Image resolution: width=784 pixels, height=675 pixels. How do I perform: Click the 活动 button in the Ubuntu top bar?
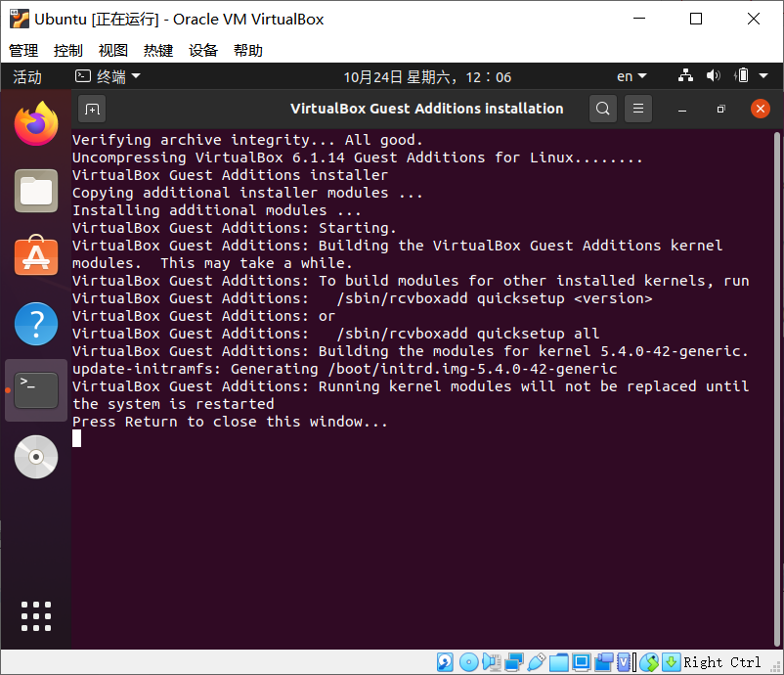click(28, 76)
